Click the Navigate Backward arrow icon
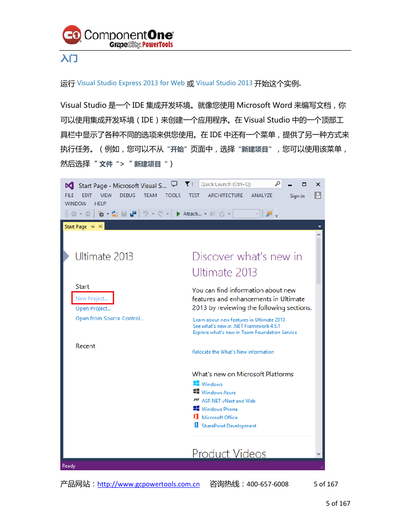411x532 pixels. (74, 214)
